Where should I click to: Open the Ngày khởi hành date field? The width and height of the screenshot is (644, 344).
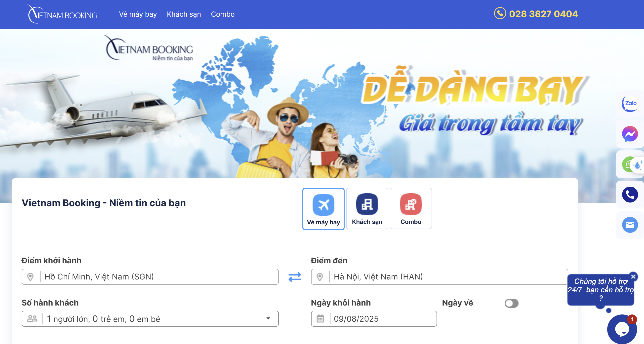pos(374,318)
